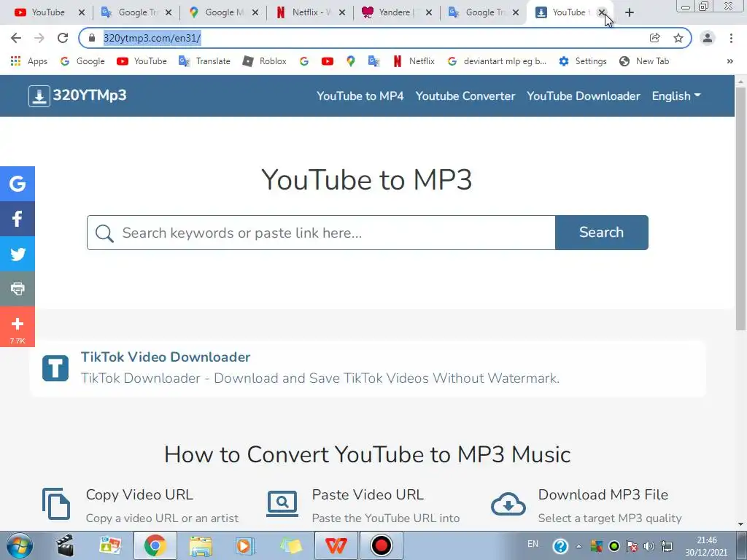Open the file explorer taskbar icon
The image size is (747, 560).
pyautogui.click(x=201, y=545)
